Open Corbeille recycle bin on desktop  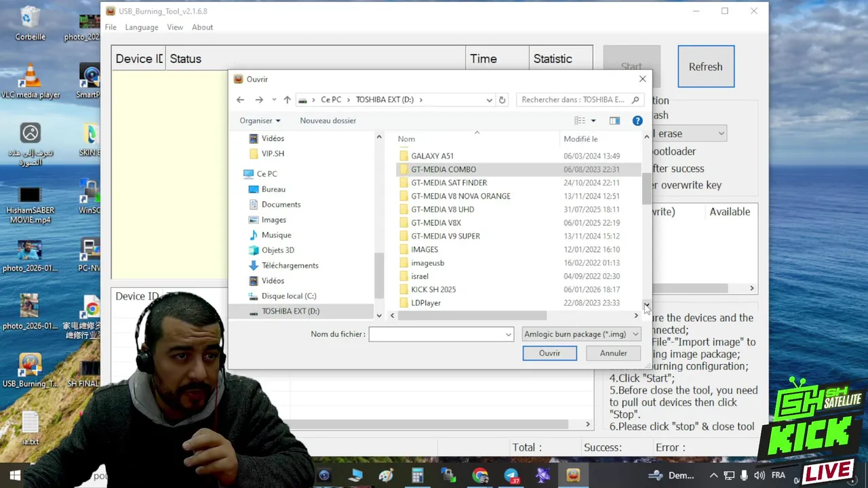tap(30, 24)
